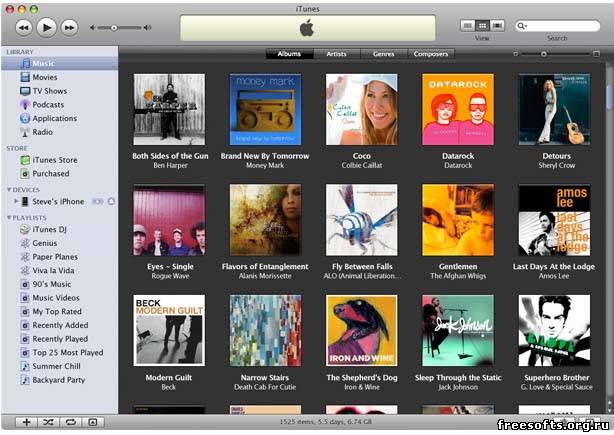Viewport: 614px width, 435px height.
Task: Open the search options magnifier dropdown
Action: click(x=522, y=26)
